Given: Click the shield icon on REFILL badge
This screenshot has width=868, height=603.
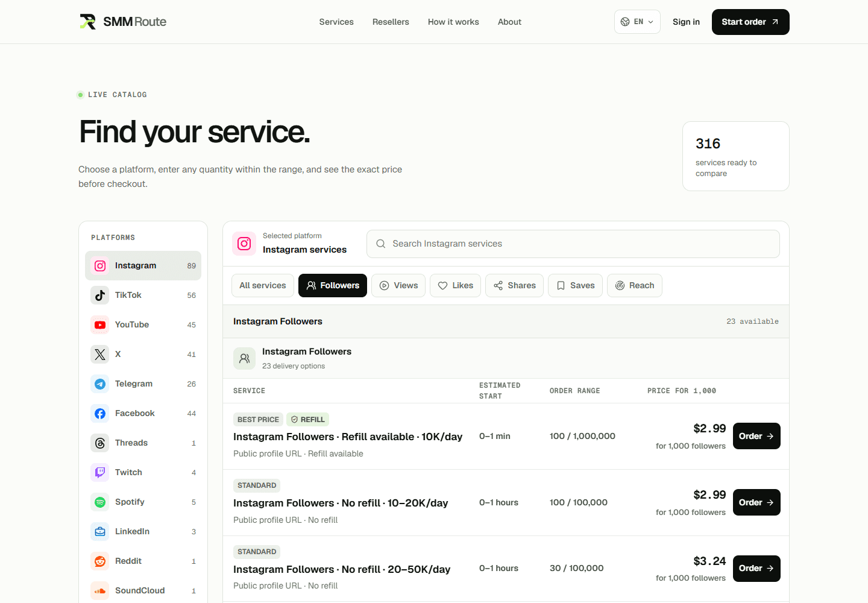Looking at the screenshot, I should (294, 420).
